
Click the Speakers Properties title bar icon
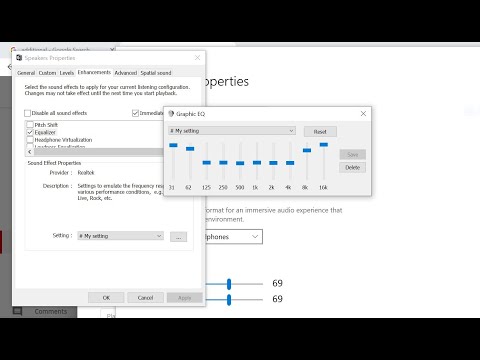click(19, 58)
